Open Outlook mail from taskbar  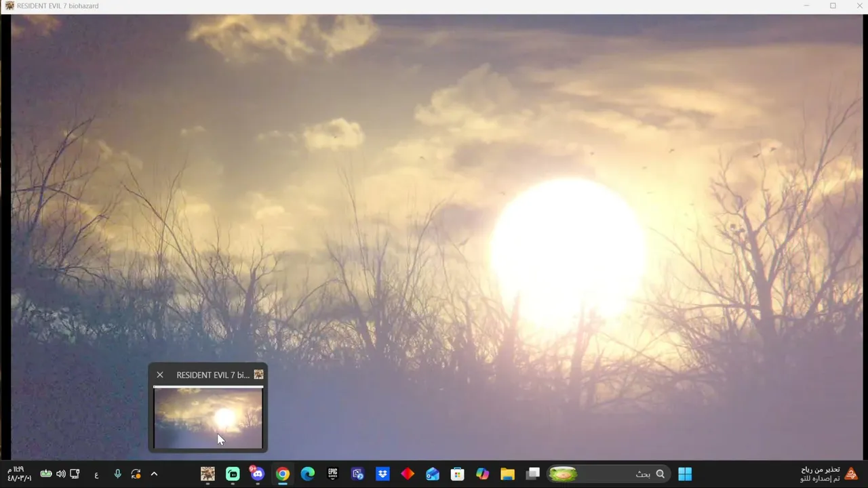433,474
